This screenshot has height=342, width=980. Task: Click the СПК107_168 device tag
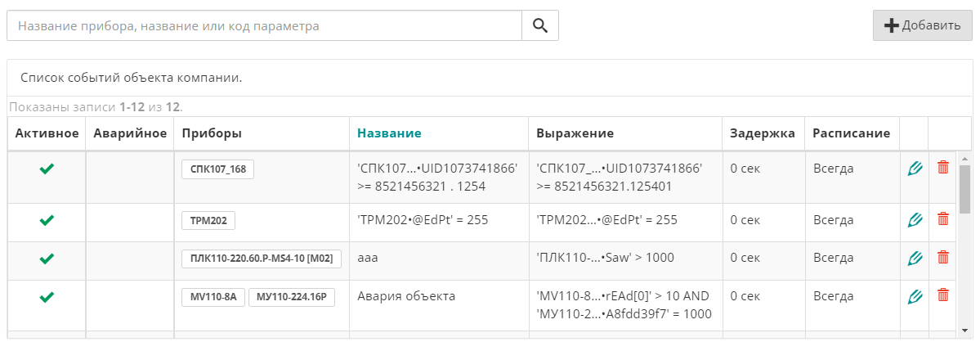pyautogui.click(x=217, y=169)
